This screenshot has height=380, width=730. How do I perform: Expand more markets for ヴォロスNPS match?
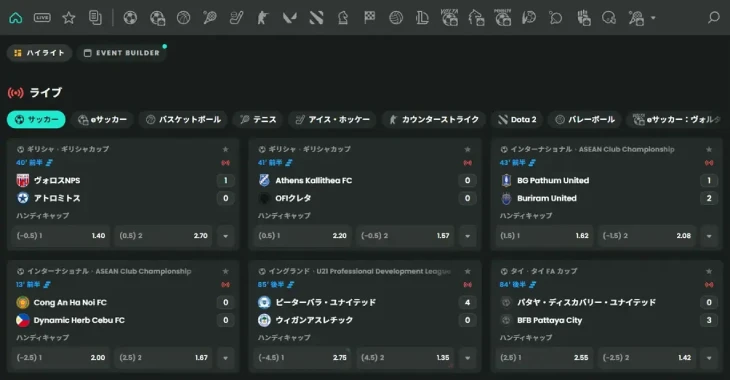click(x=226, y=236)
